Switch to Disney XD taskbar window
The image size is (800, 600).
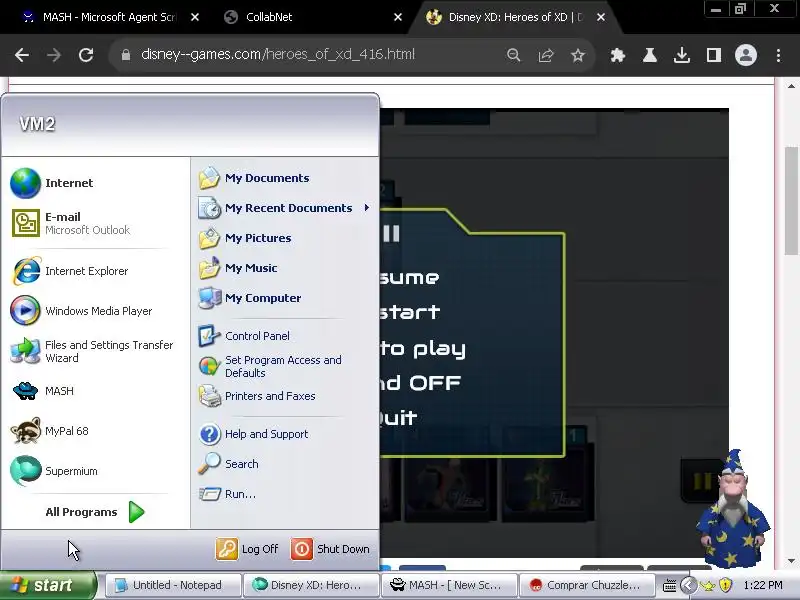[311, 585]
